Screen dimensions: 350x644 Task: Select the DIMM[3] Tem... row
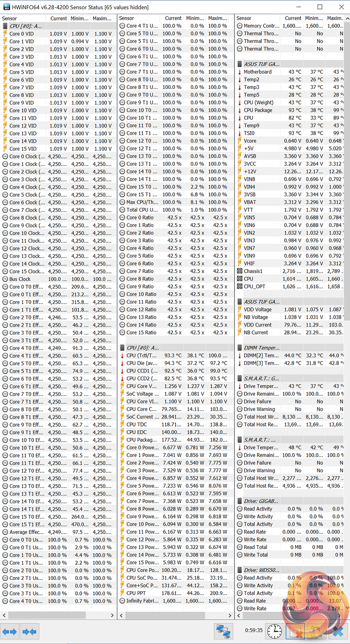(x=289, y=363)
